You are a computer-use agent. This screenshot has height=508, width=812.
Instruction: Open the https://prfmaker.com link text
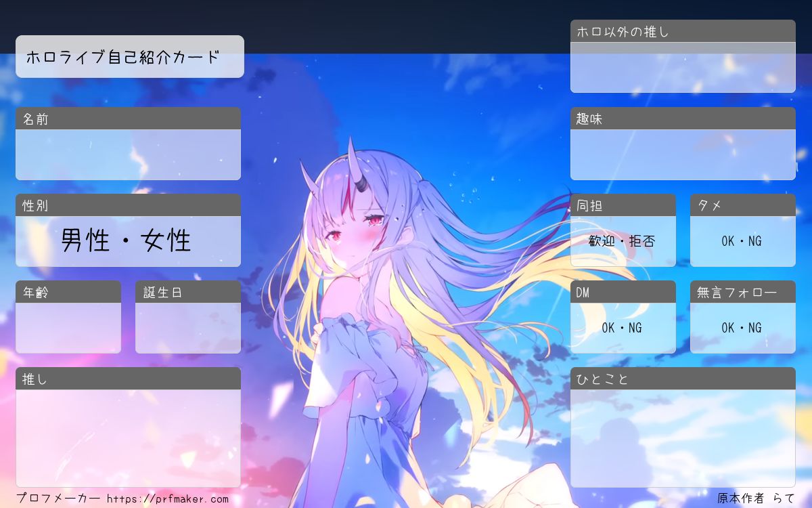click(x=168, y=499)
